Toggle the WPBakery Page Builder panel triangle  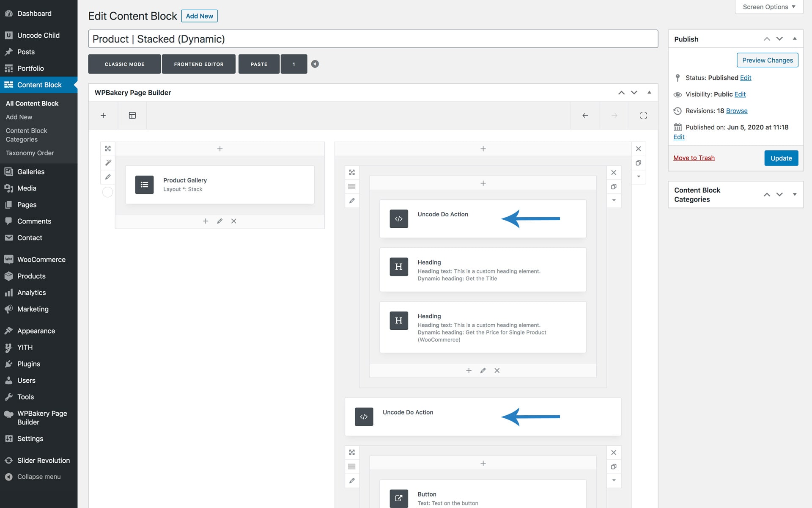click(649, 93)
